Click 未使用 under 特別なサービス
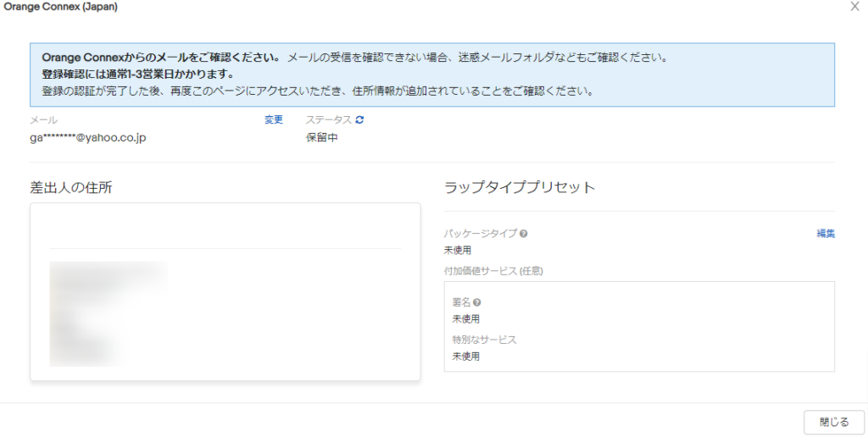Image resolution: width=868 pixels, height=437 pixels. pos(465,357)
